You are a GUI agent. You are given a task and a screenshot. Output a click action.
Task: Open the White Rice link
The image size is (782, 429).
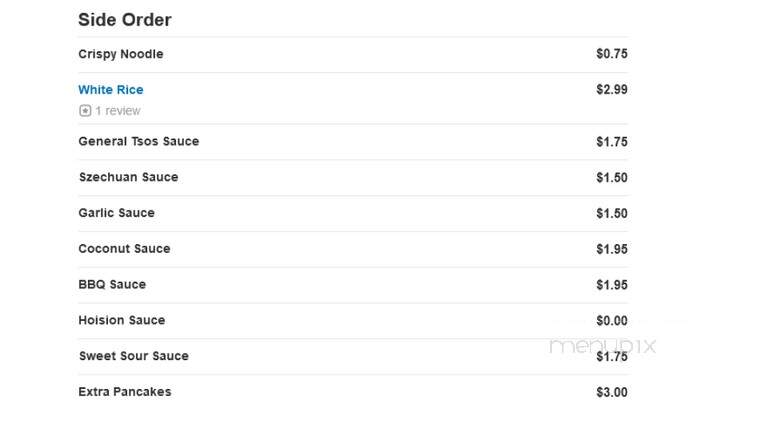(111, 90)
